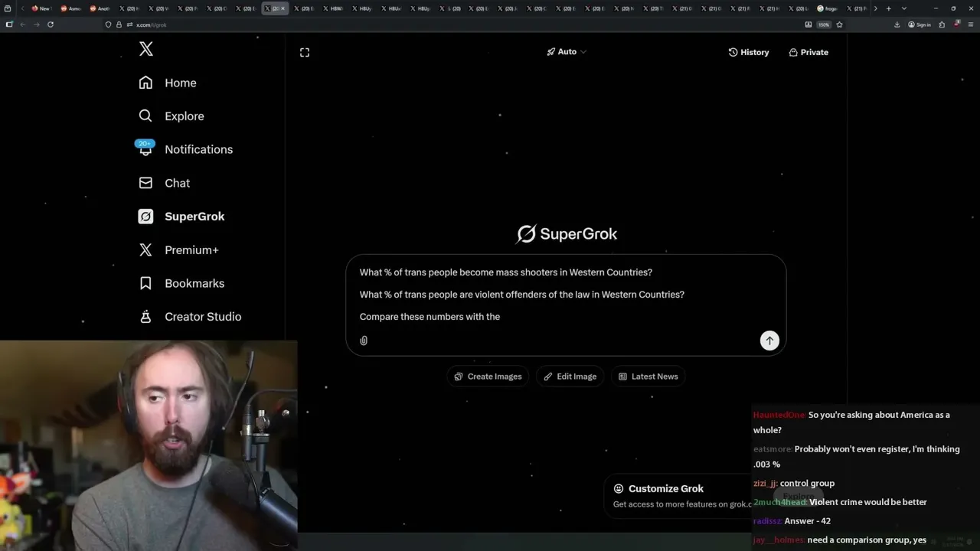Switch to the New Tab browser tab

[x=41, y=8]
